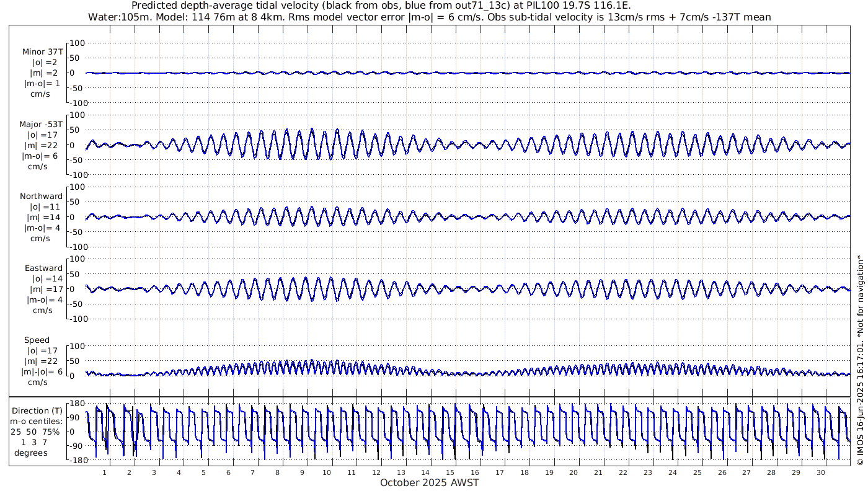Select day 9 on the date axis
Image resolution: width=868 pixels, height=496 pixels.
[x=302, y=472]
